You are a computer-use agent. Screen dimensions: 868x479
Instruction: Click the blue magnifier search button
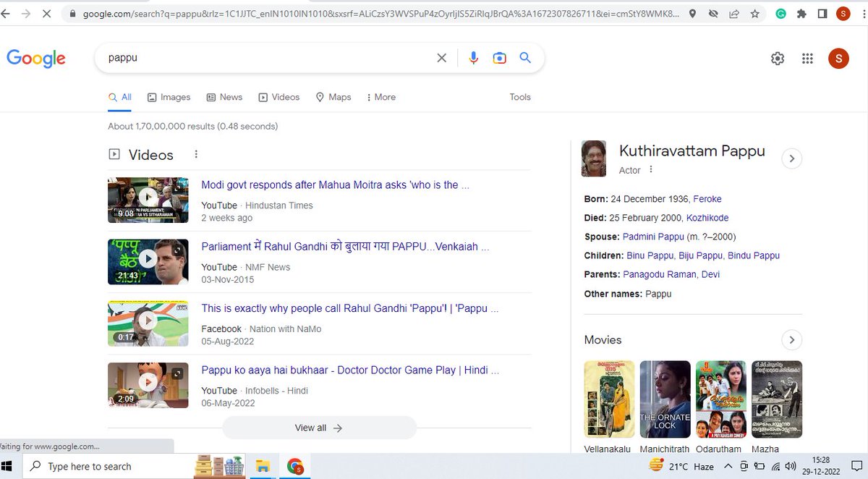pos(526,58)
